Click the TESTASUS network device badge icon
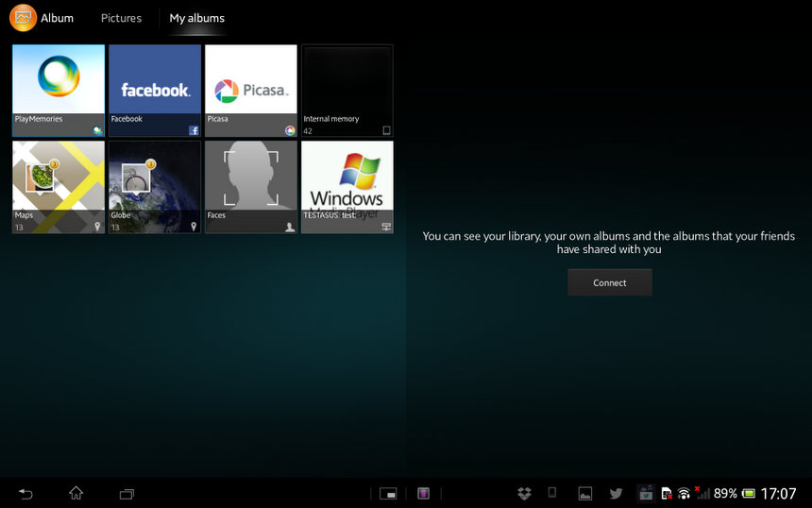Viewport: 812px width, 508px height. point(386,227)
